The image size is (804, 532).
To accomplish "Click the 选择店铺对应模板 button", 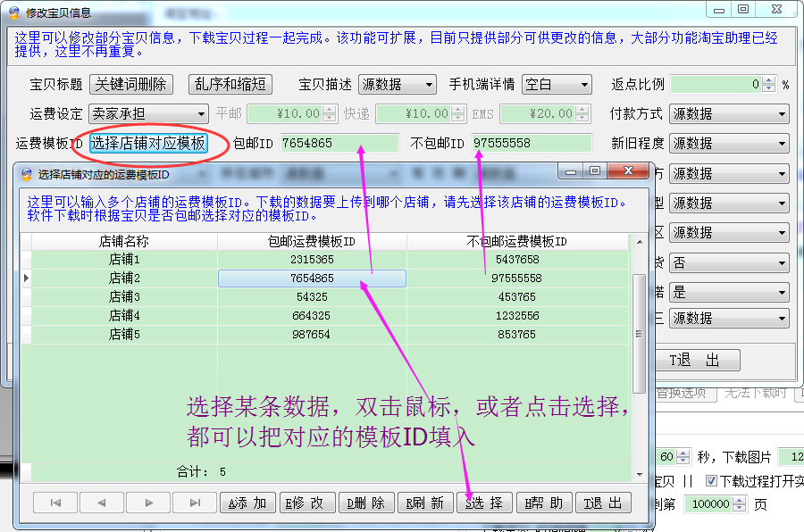I will click(x=147, y=143).
